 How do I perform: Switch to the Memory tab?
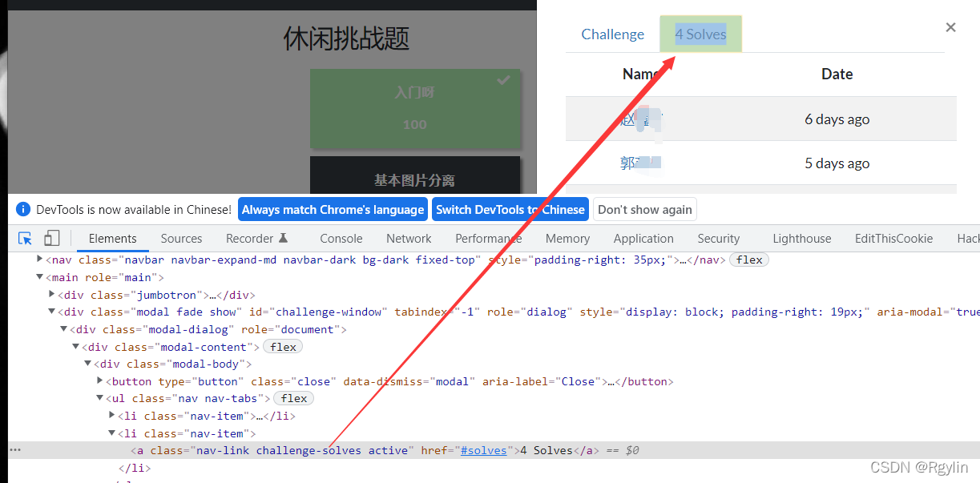pos(567,238)
